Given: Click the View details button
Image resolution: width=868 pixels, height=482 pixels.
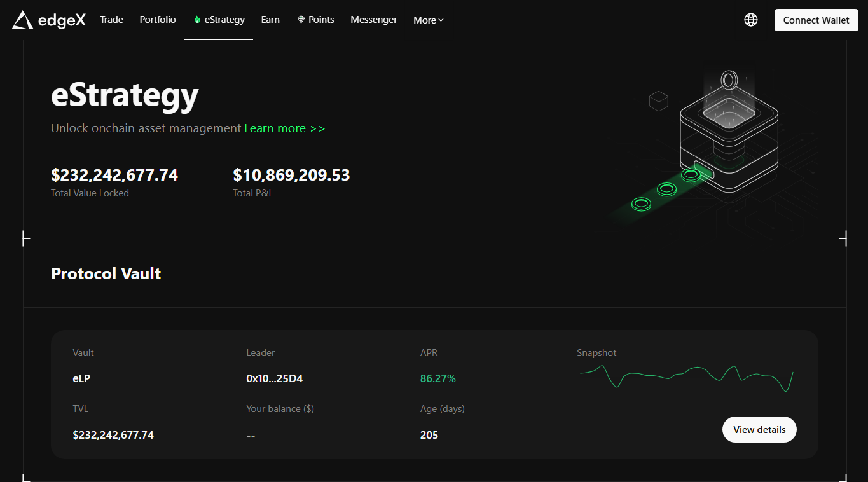Looking at the screenshot, I should 759,430.
